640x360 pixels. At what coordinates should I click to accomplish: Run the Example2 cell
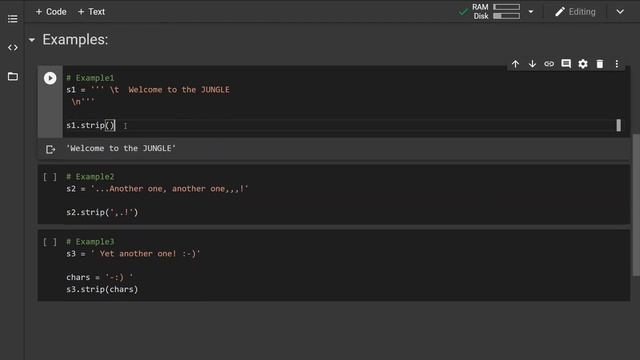50,177
